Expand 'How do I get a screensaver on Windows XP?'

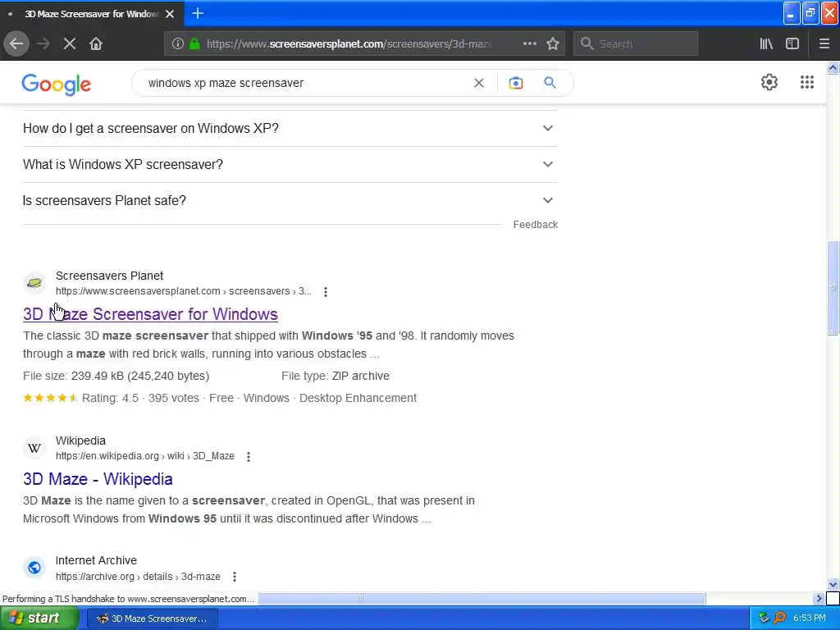click(290, 129)
